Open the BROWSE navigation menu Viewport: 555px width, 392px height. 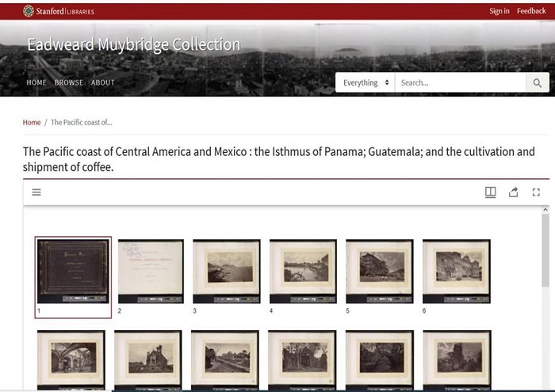point(68,83)
